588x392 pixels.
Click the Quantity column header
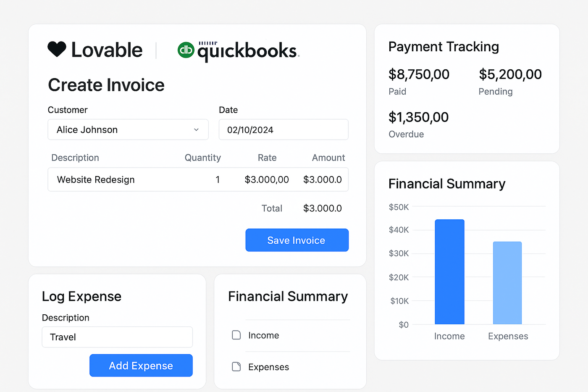click(203, 158)
